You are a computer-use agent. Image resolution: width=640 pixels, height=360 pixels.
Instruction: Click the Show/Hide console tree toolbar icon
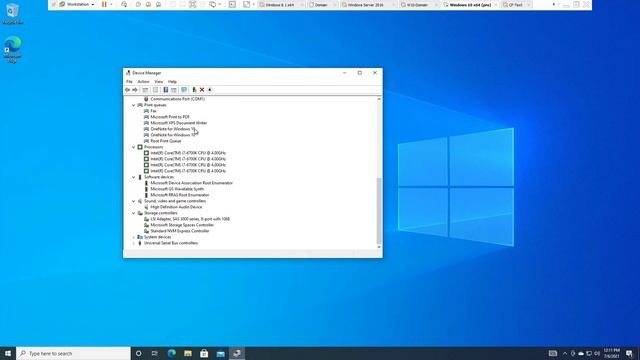click(x=146, y=90)
